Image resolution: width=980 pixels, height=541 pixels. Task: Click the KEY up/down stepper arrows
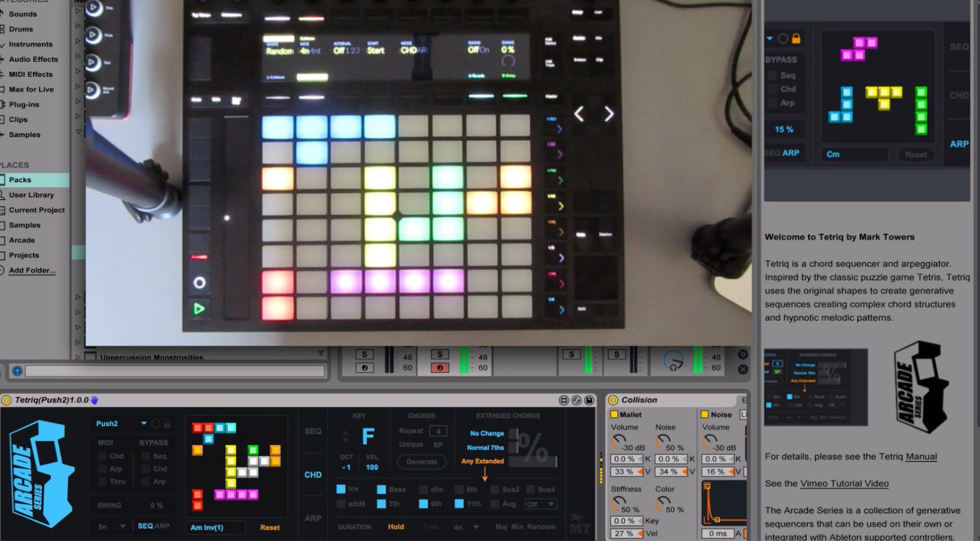tap(346, 436)
